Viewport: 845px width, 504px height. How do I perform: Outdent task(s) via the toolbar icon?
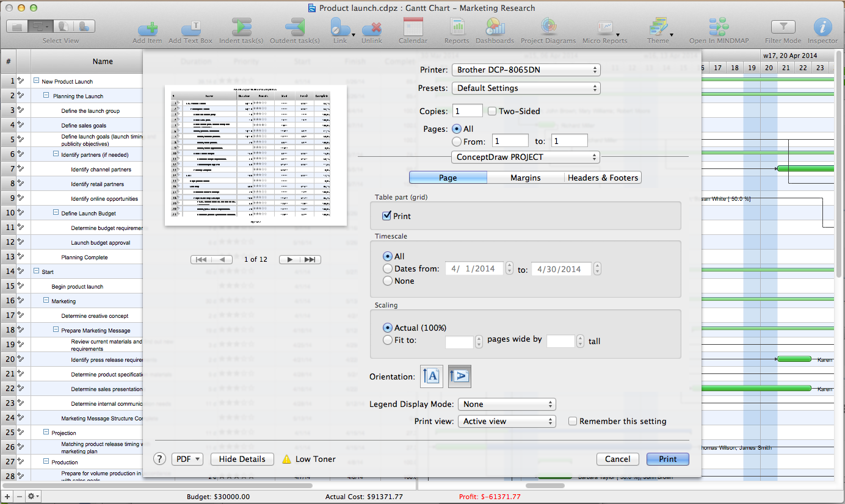295,28
